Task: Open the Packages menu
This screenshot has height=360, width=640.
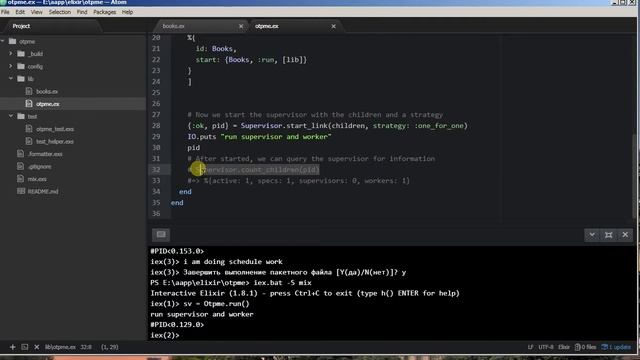Action: 104,12
